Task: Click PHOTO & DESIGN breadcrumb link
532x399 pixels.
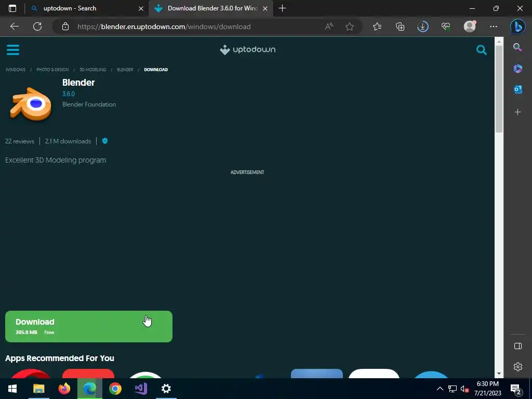Action: click(x=52, y=70)
